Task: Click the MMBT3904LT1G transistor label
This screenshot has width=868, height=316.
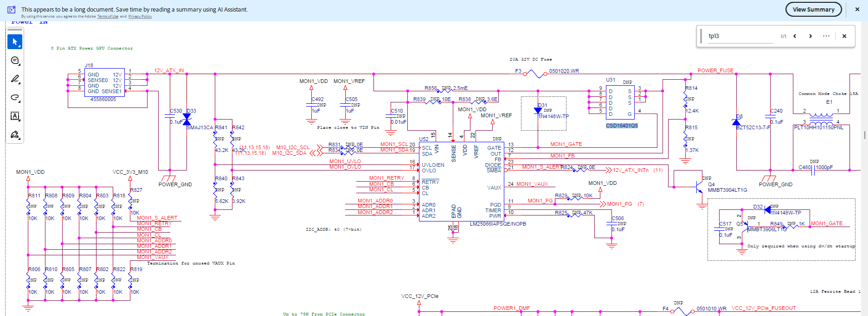Action: tap(727, 190)
